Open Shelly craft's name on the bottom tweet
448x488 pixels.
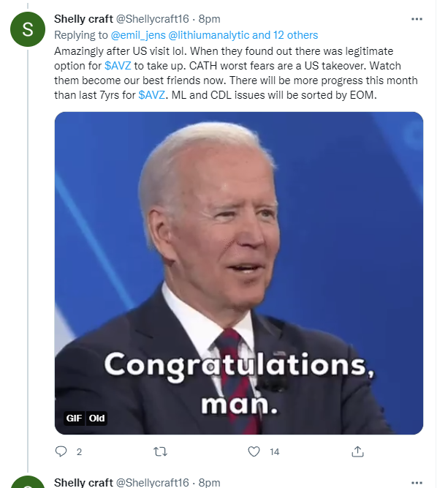pyautogui.click(x=83, y=483)
